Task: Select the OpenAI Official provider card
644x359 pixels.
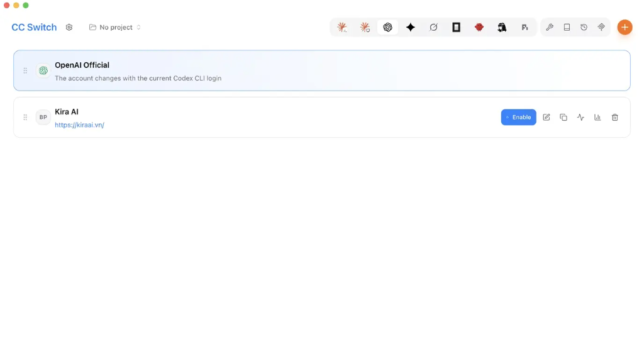Action: (321, 70)
